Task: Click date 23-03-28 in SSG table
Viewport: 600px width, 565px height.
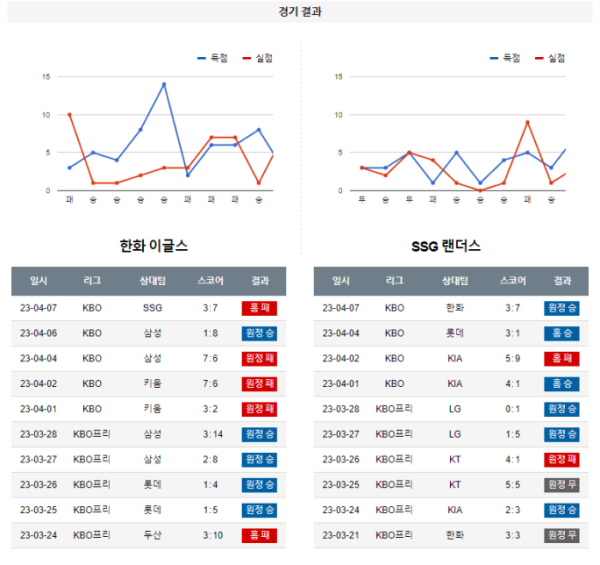Action: 341,409
